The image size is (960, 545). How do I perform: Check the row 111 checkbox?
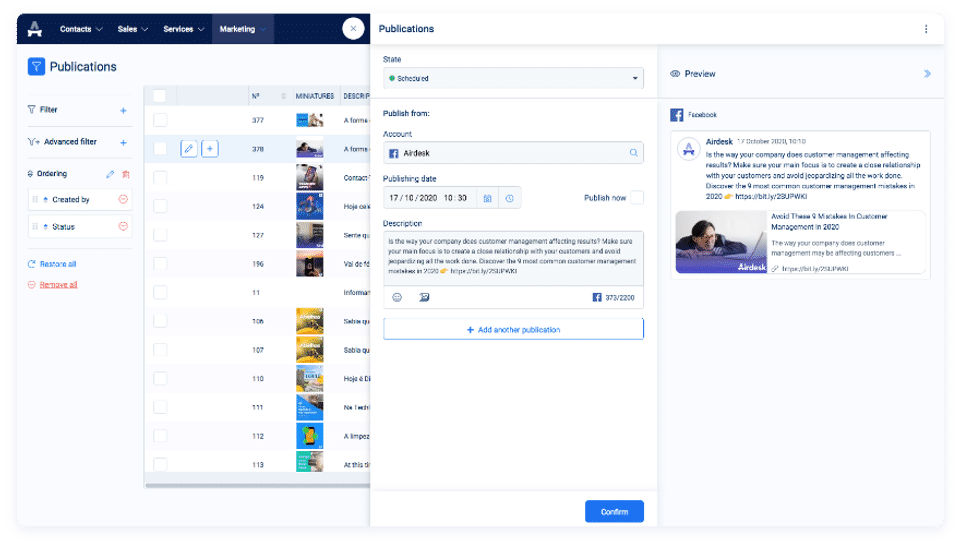tap(160, 407)
